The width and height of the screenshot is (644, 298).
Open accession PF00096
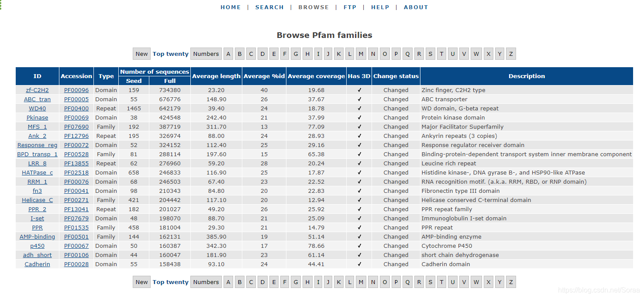click(76, 90)
